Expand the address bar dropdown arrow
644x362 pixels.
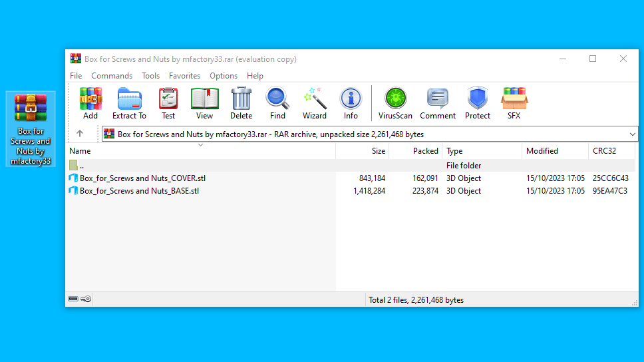tap(632, 134)
